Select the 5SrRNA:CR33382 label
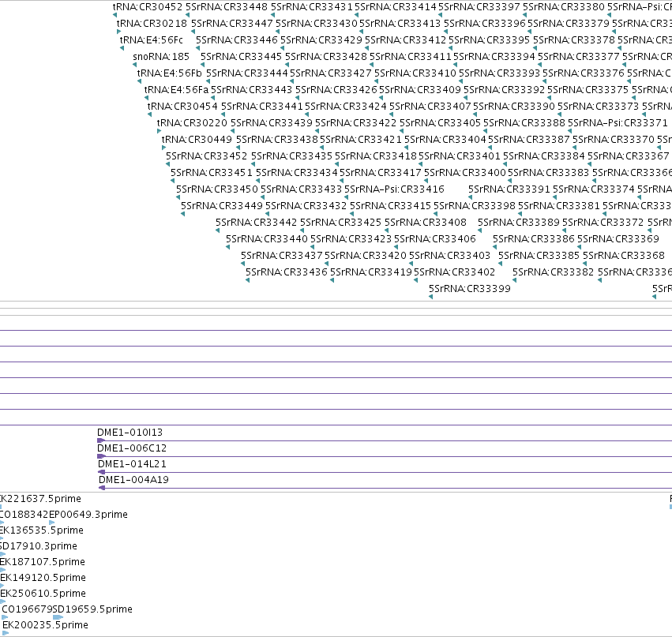 (554, 272)
